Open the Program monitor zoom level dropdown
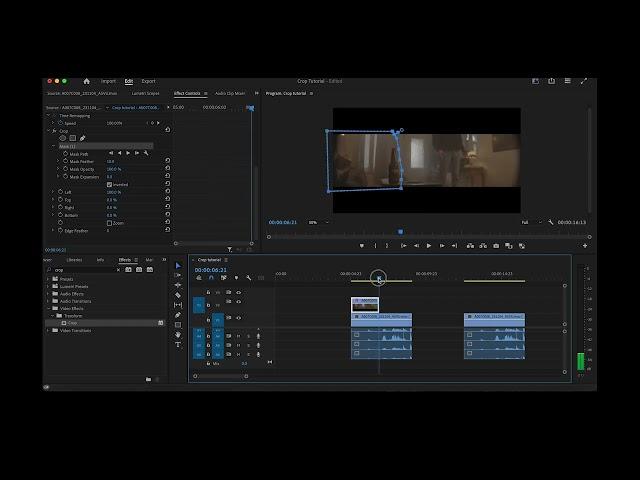 [318, 222]
